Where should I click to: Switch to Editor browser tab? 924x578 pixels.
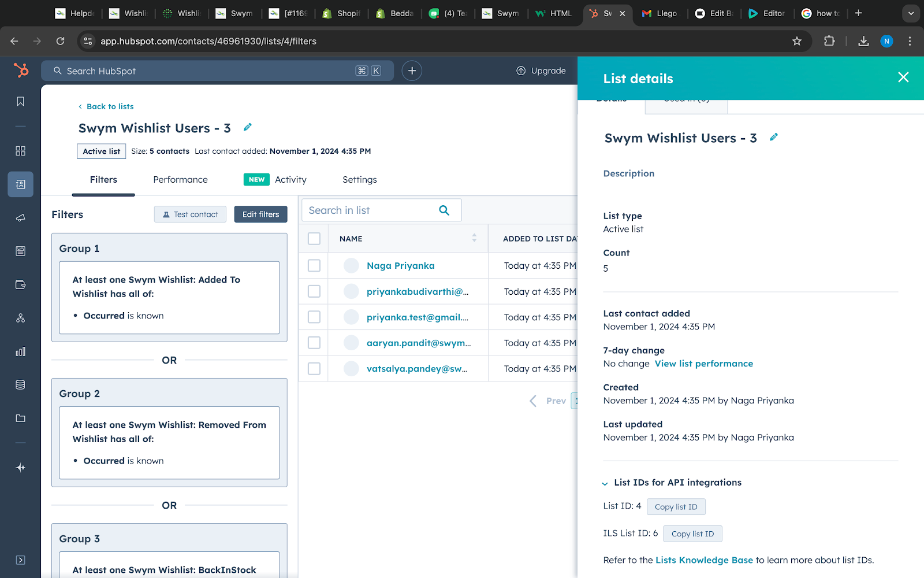pos(766,13)
